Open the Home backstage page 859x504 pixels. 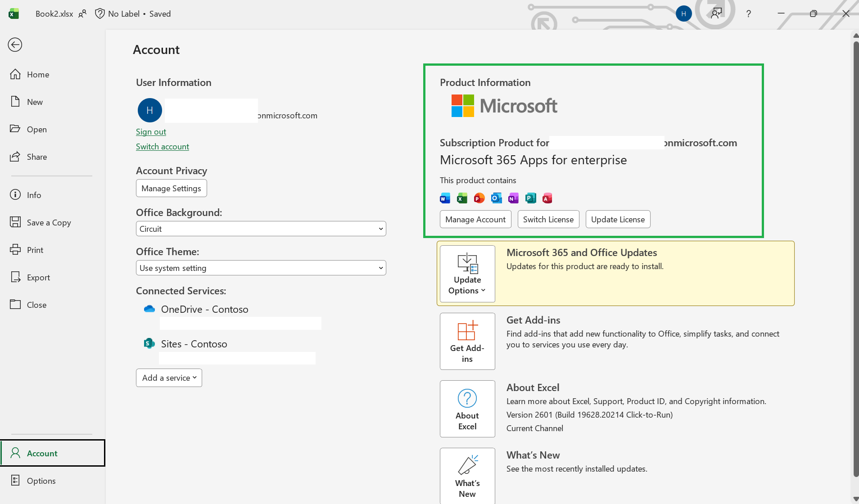point(52,75)
